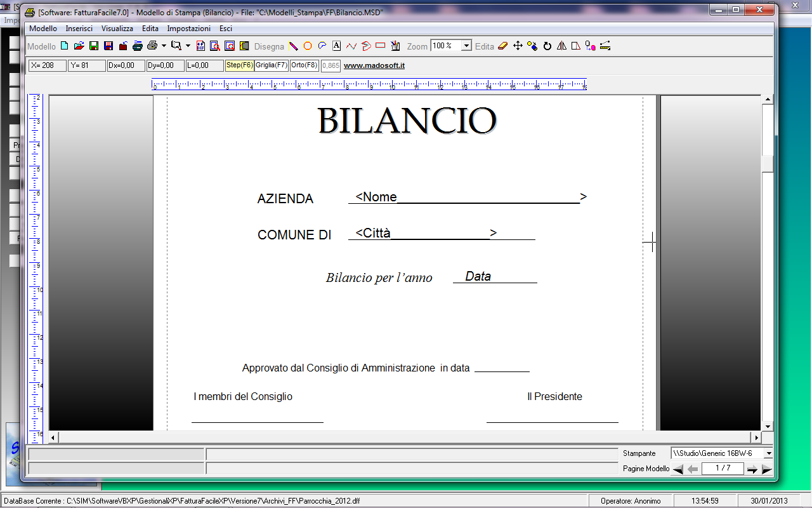Open the Visualizza menu
The height and width of the screenshot is (508, 812).
pyautogui.click(x=117, y=29)
